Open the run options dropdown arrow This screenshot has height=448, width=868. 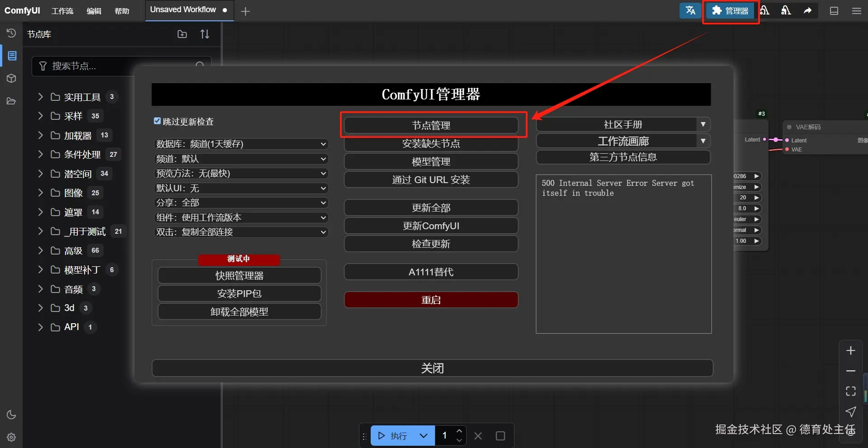(424, 436)
